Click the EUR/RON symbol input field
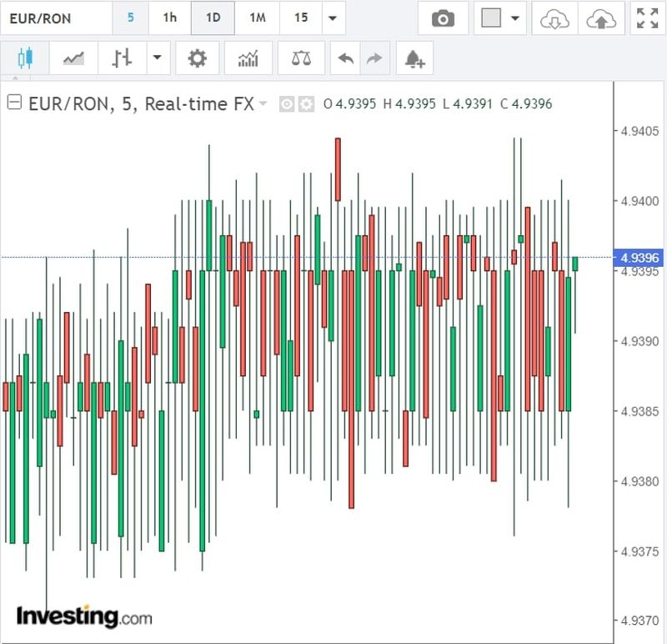667x644 pixels. (54, 18)
